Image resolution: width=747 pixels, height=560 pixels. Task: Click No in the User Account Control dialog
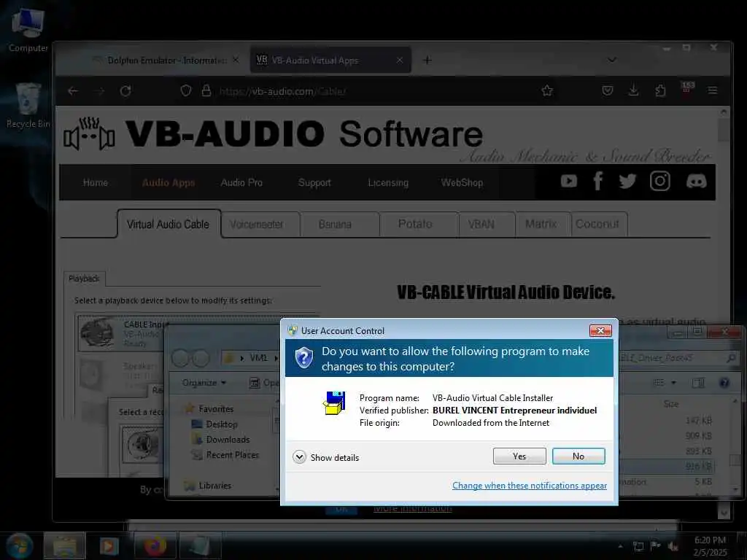(x=578, y=456)
